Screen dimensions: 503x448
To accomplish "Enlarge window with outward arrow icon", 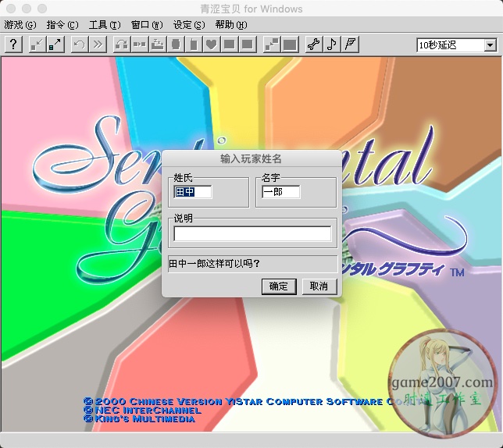I will pyautogui.click(x=55, y=44).
